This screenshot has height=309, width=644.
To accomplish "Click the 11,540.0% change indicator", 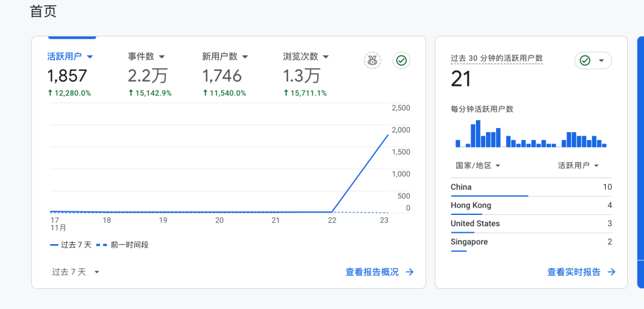I will point(224,93).
